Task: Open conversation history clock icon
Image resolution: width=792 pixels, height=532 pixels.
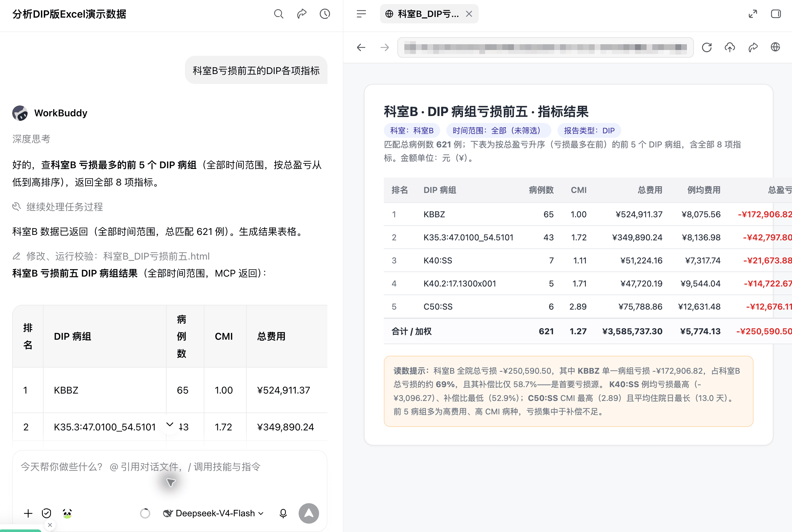Action: pos(325,14)
